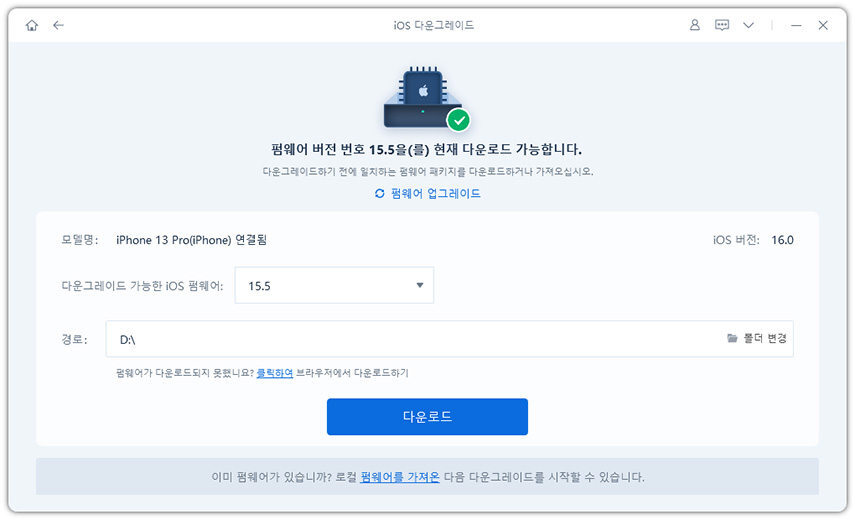Click the iPhone 13 Pro(iPhone) 연결됨 text
This screenshot has width=855, height=520.
pyautogui.click(x=191, y=240)
